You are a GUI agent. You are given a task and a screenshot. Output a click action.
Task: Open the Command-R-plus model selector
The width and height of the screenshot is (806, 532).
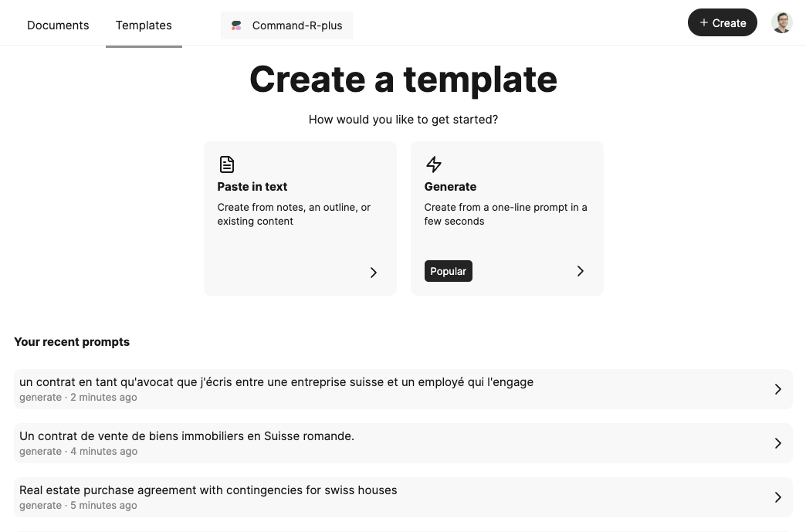[x=287, y=25]
